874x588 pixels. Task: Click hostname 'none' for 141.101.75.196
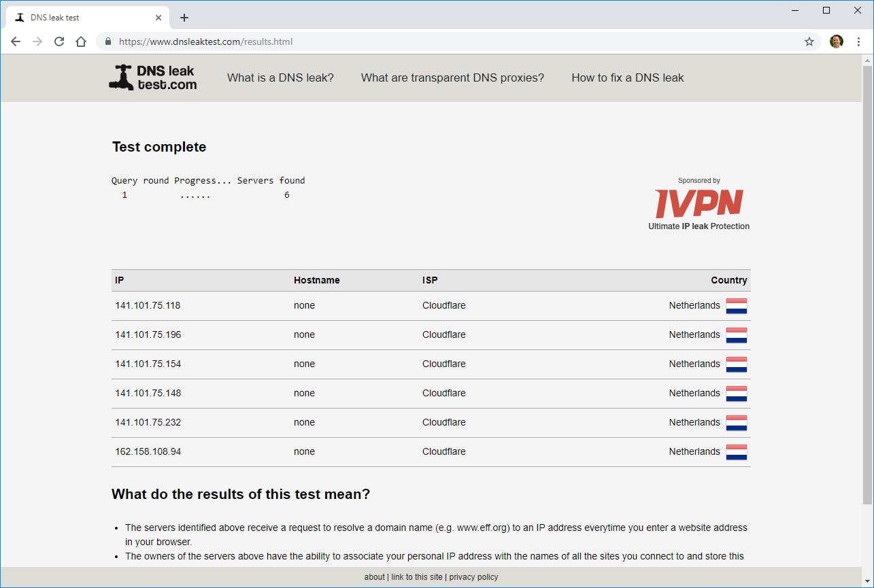[x=304, y=334]
